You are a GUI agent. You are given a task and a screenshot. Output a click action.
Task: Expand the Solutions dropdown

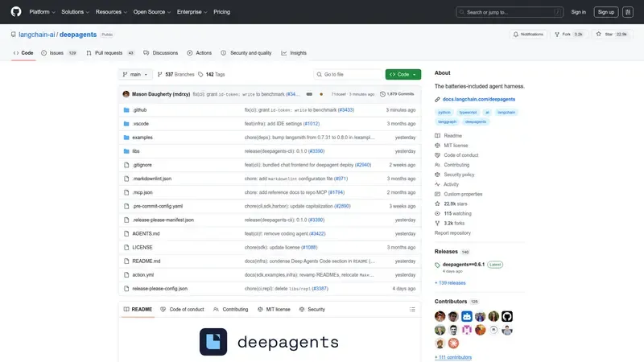coord(75,12)
